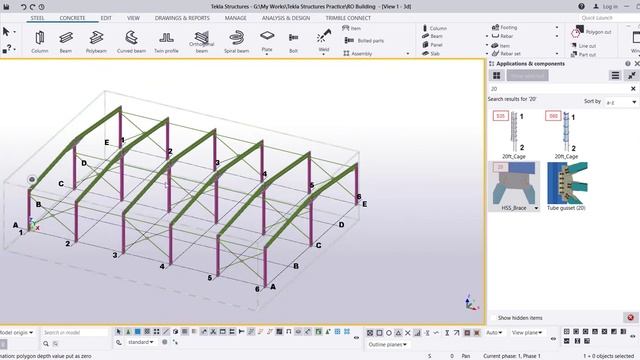Choose the Assembly tool
The height and width of the screenshot is (360, 640).
pos(358,53)
